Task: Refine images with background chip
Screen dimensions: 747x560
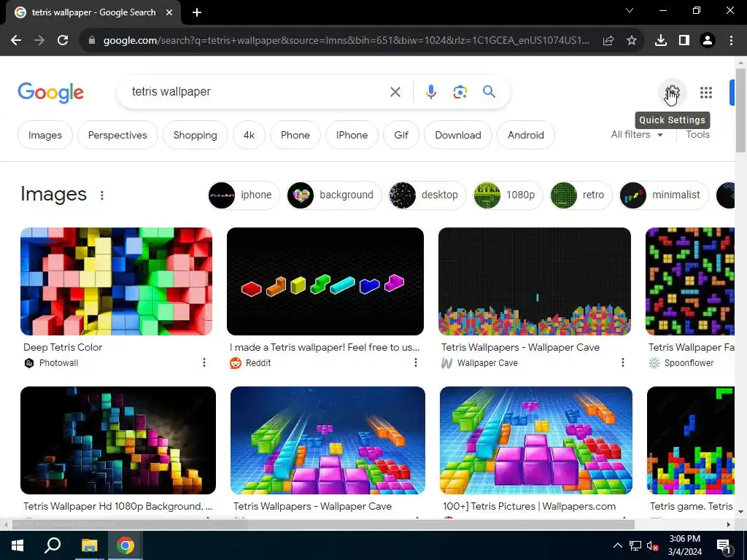Action: 333,195
